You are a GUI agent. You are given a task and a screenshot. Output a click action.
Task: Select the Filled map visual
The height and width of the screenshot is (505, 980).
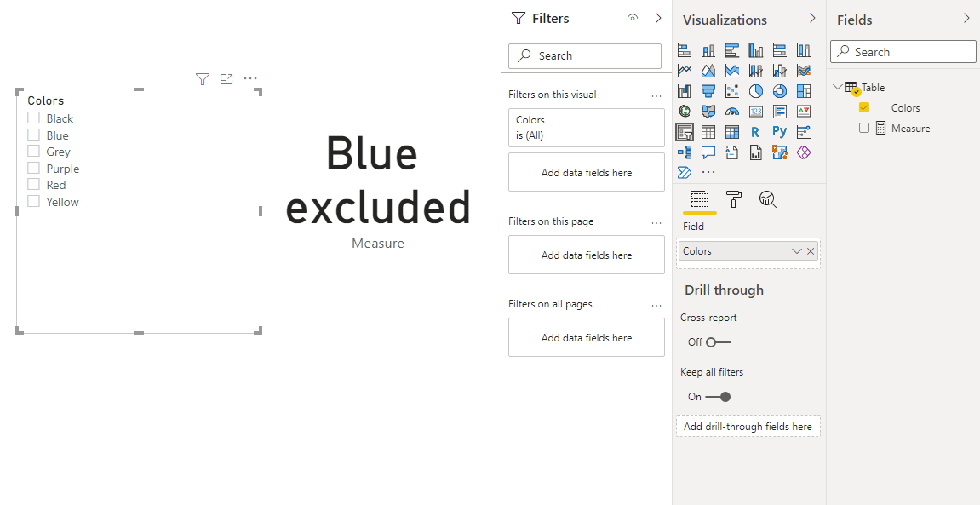tap(708, 112)
